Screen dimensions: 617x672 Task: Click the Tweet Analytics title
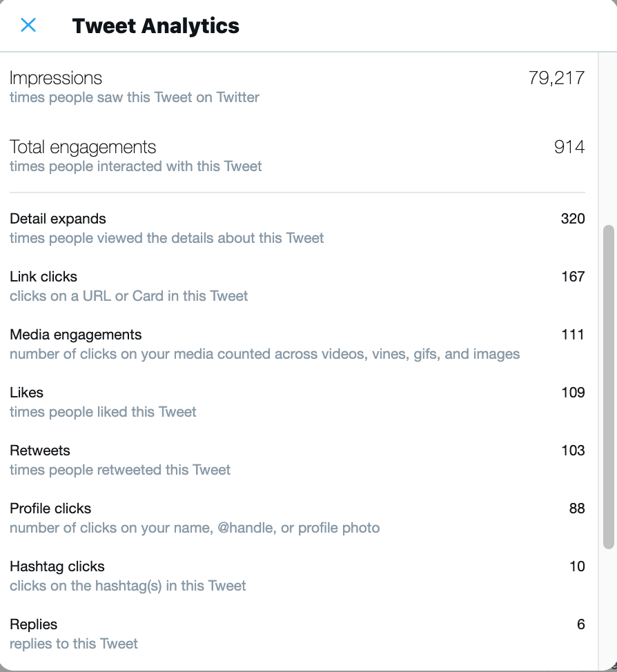pyautogui.click(x=155, y=26)
